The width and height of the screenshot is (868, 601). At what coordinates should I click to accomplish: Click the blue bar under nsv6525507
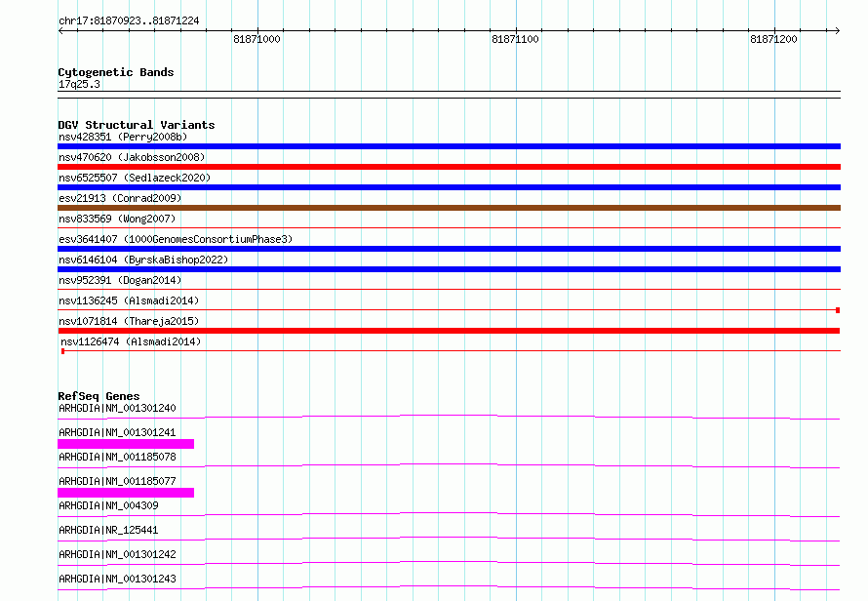pos(449,187)
